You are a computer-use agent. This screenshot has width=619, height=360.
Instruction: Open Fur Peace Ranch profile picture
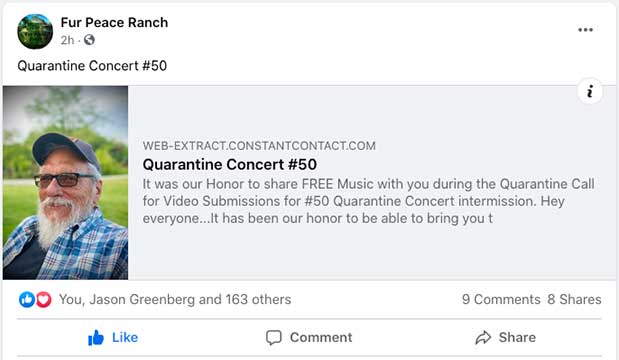[35, 32]
